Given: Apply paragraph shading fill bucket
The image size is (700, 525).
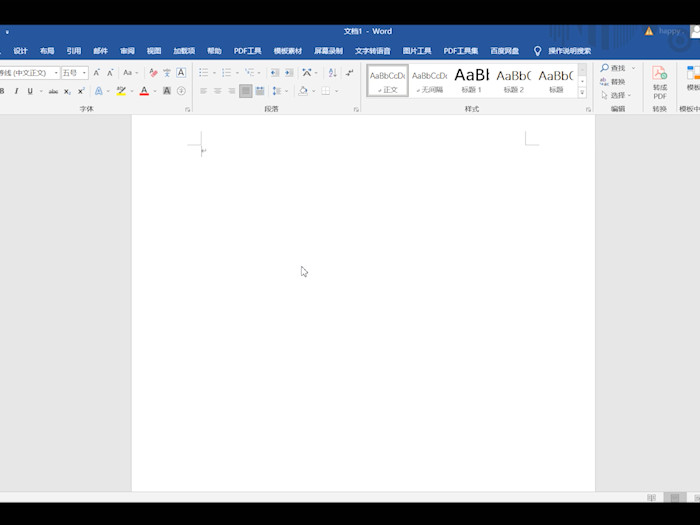Looking at the screenshot, I should [x=303, y=91].
